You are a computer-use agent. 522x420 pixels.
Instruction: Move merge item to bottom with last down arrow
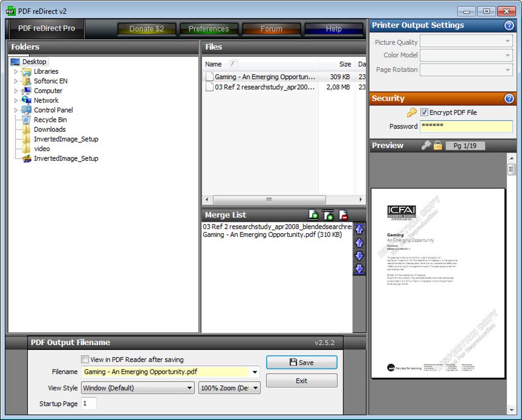pyautogui.click(x=359, y=269)
